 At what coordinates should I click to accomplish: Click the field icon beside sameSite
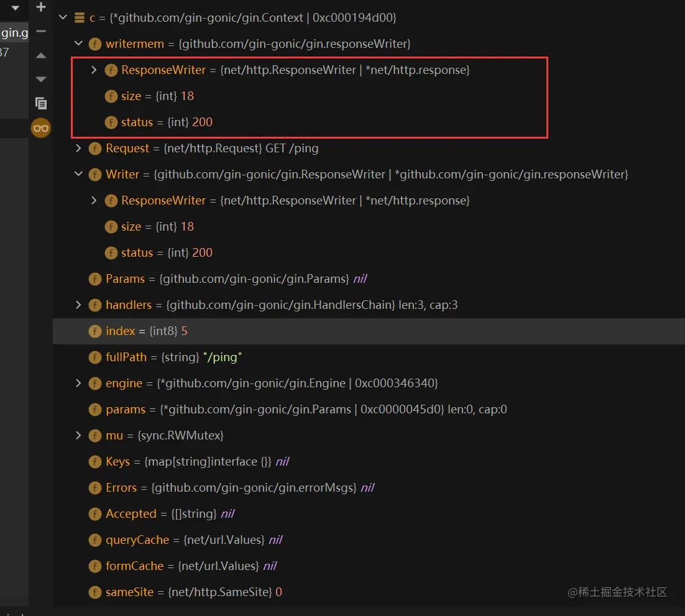(95, 592)
